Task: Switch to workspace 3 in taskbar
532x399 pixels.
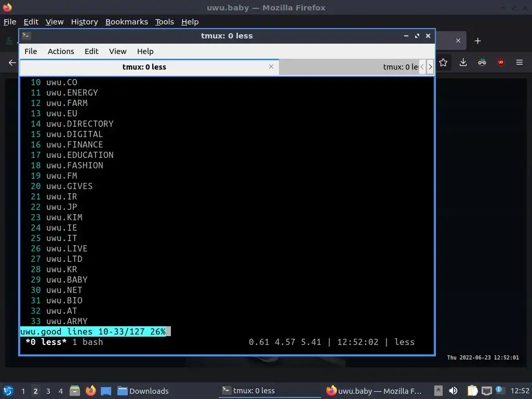Action: [48, 391]
